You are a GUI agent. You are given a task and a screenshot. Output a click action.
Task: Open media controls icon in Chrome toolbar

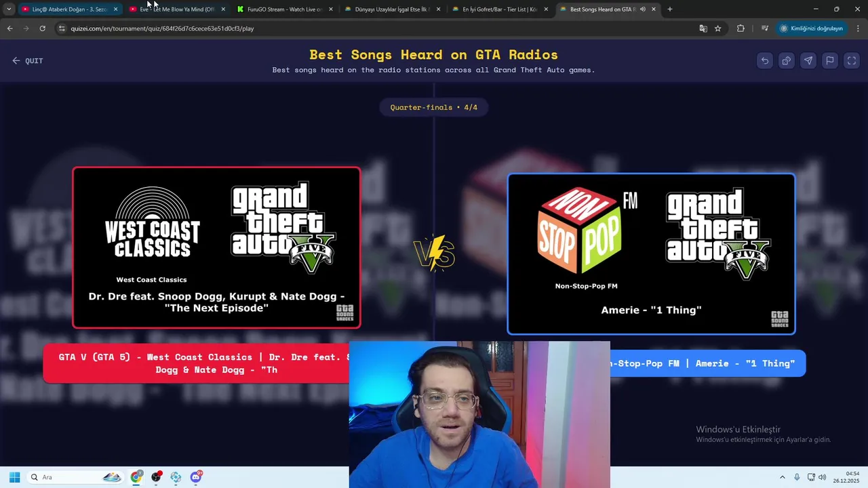click(x=765, y=28)
